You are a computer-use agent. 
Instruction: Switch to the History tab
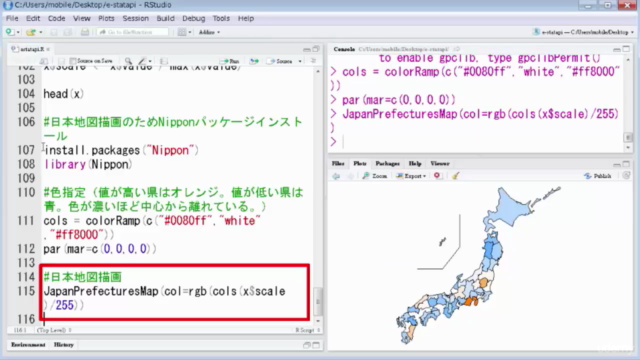click(x=64, y=345)
